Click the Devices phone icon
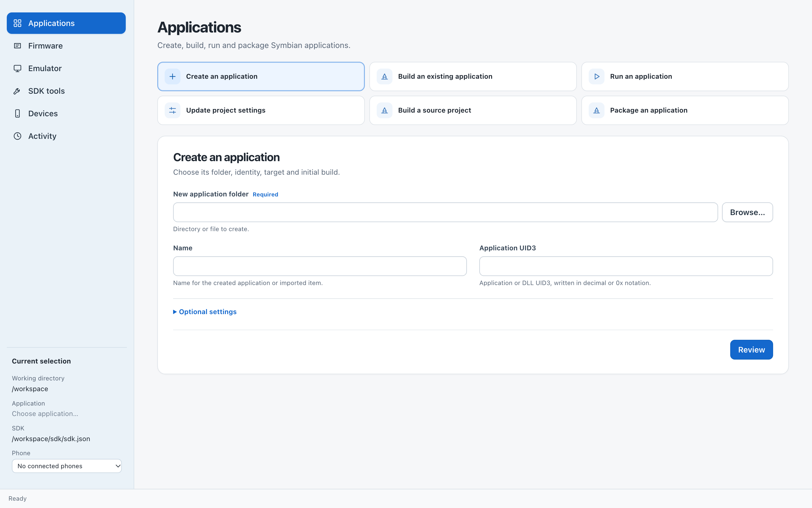This screenshot has width=812, height=508. coord(17,113)
